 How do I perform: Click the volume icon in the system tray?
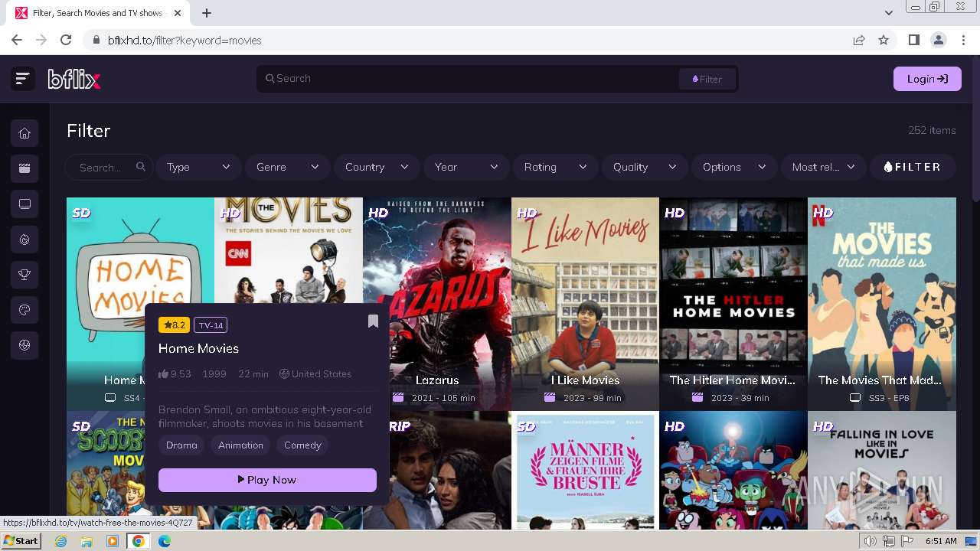pos(871,541)
